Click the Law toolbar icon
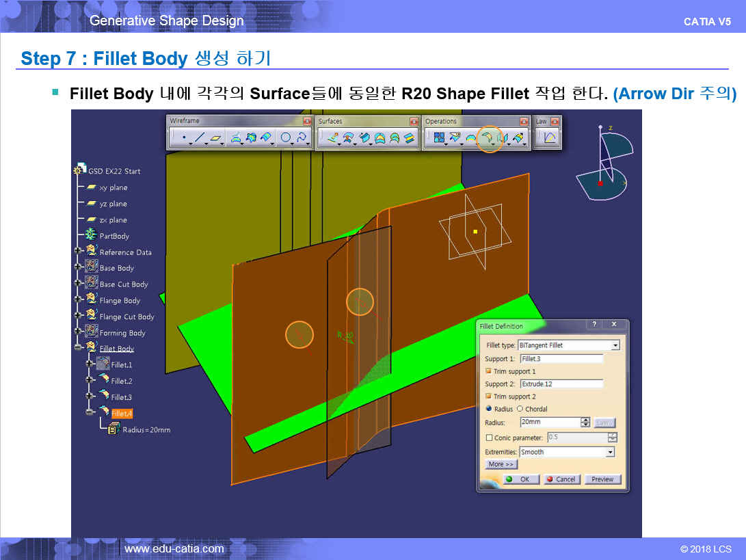 550,138
